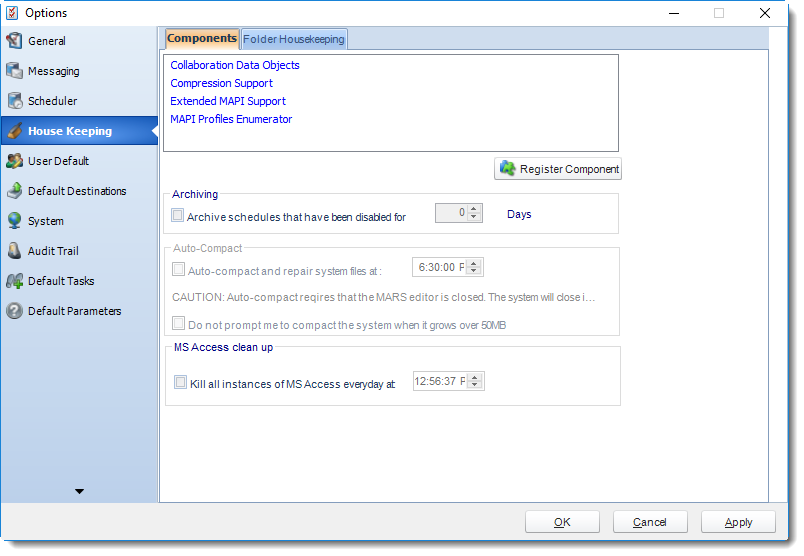The height and width of the screenshot is (556, 804).
Task: Click the Archiving group label
Action: [195, 194]
